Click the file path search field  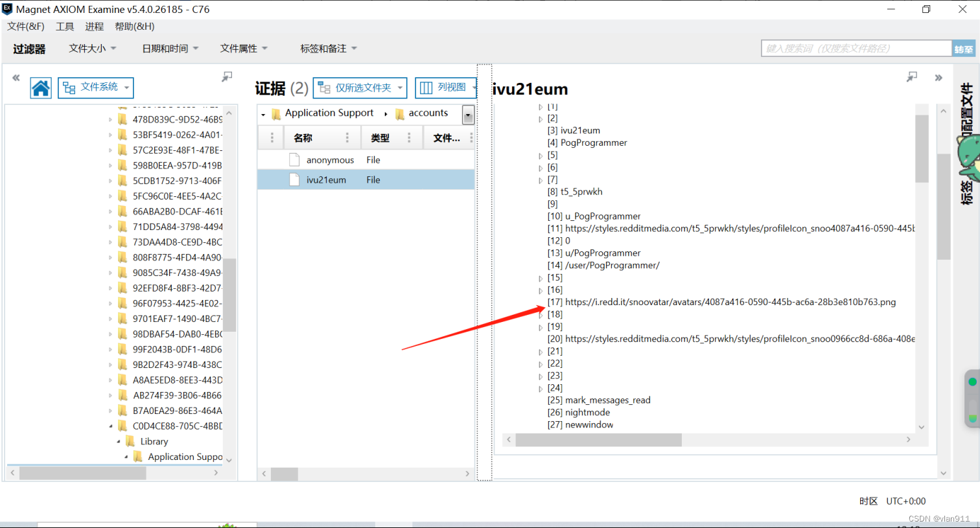pyautogui.click(x=856, y=49)
